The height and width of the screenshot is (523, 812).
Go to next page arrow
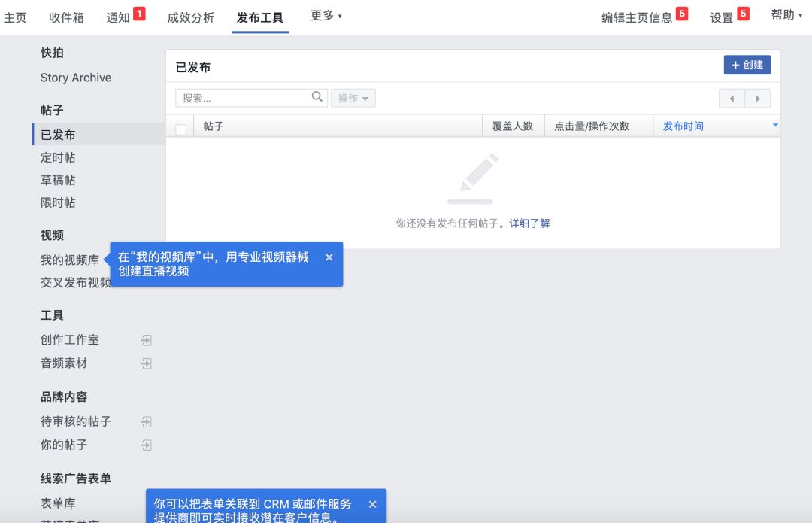(758, 99)
